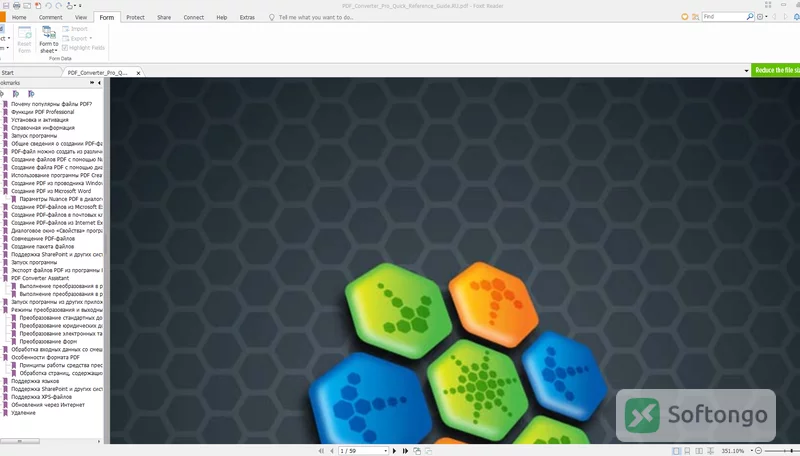Click the orange heart icon near Find
The height and width of the screenshot is (456, 800).
pyautogui.click(x=685, y=17)
